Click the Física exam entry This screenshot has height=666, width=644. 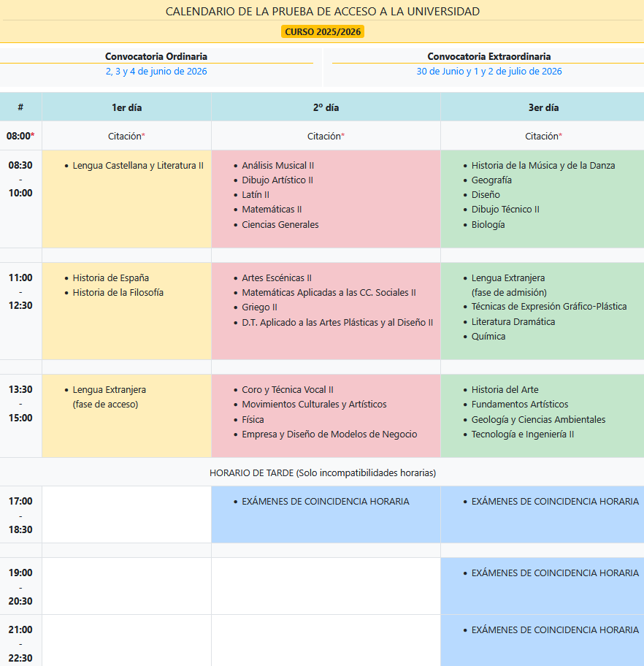pyautogui.click(x=253, y=420)
